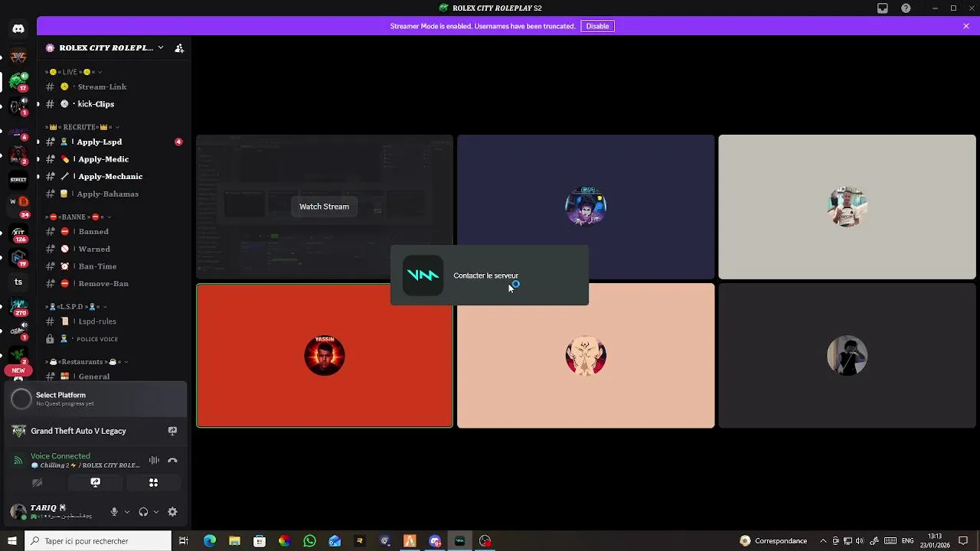
Task: Open server icon with 34 badge
Action: point(18,205)
